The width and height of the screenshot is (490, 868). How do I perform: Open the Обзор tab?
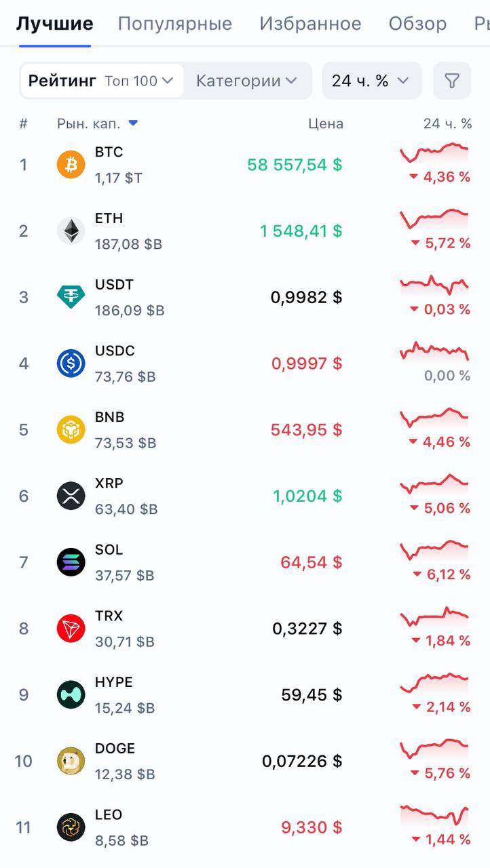point(417,24)
